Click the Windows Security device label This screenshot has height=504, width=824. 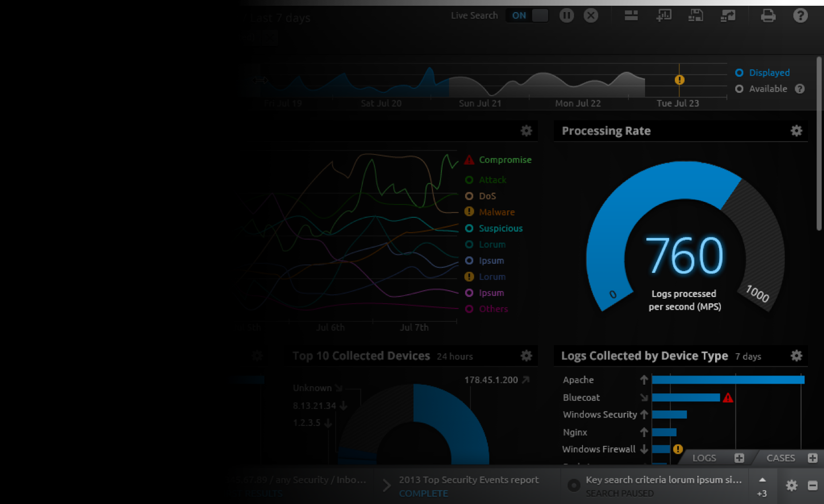pos(600,415)
